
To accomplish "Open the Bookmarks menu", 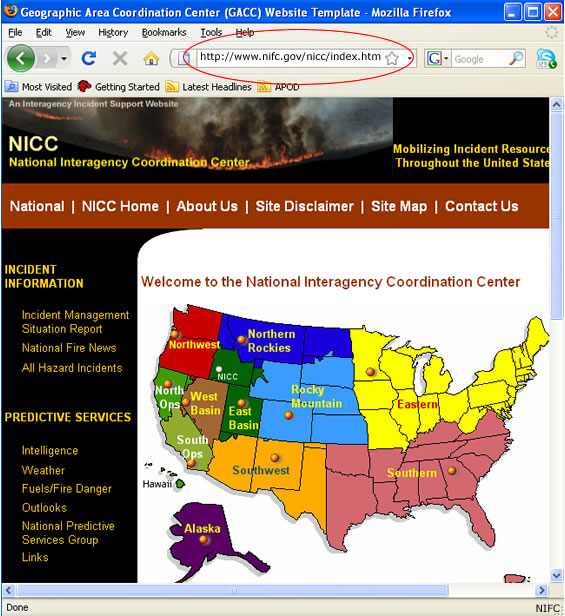I will click(164, 33).
